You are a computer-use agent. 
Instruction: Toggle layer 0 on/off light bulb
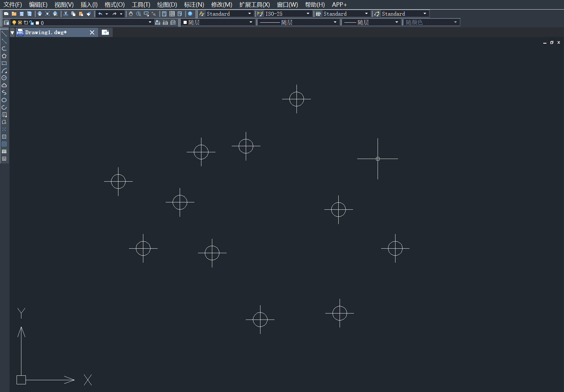point(14,22)
